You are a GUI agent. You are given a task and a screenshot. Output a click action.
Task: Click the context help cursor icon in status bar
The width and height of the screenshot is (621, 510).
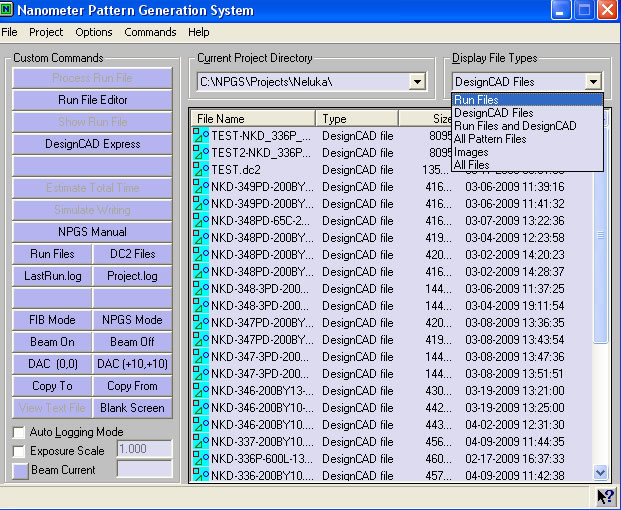coord(605,495)
